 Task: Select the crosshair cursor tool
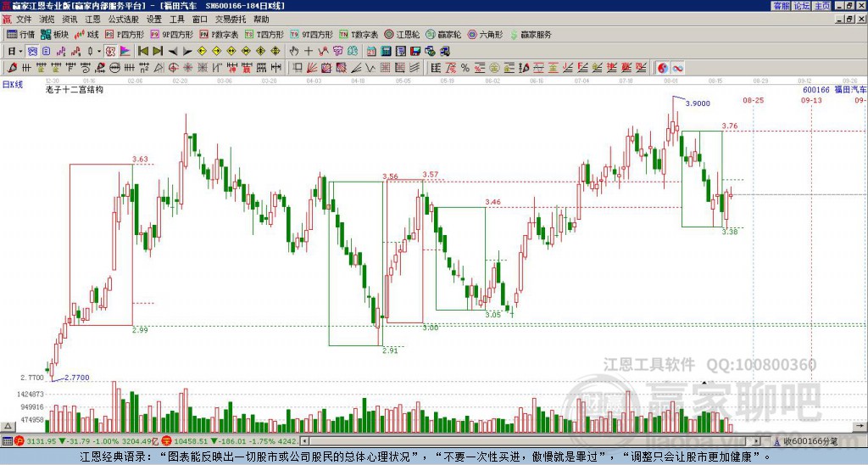coord(309,52)
